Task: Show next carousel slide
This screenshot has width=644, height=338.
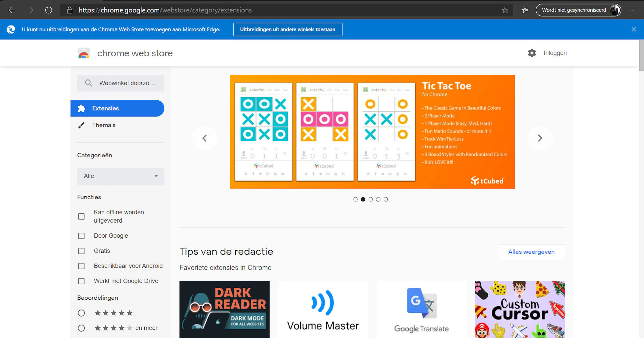Action: pos(540,138)
